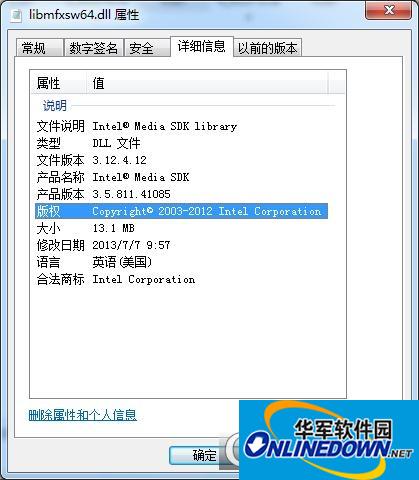The image size is (419, 480).
Task: Click the 详细信息 tab
Action: pos(201,47)
